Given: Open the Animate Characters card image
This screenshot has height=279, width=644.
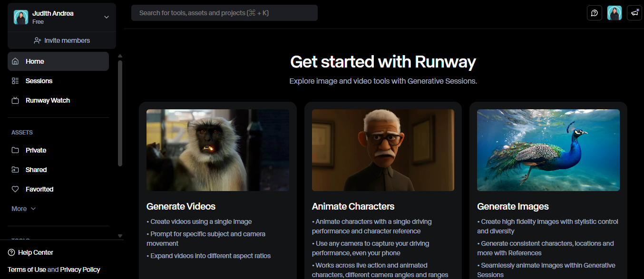Looking at the screenshot, I should (x=383, y=150).
